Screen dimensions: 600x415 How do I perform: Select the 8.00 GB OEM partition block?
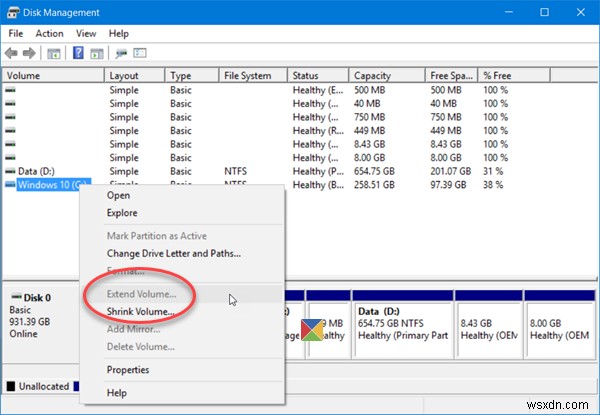coord(559,324)
